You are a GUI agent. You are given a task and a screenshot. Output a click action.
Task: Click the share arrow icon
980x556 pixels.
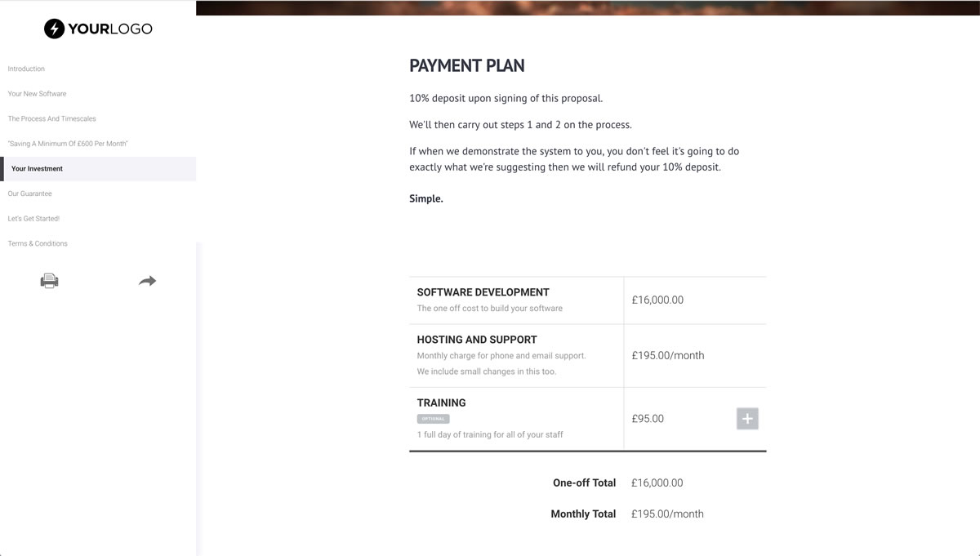point(147,280)
